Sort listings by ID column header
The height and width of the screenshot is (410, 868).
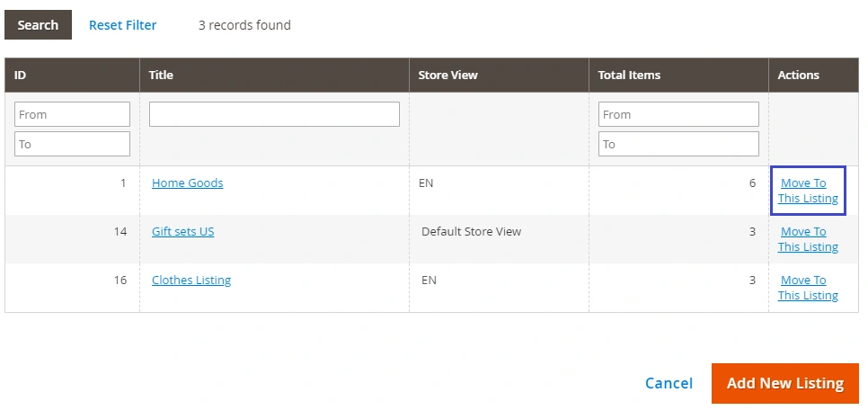20,76
